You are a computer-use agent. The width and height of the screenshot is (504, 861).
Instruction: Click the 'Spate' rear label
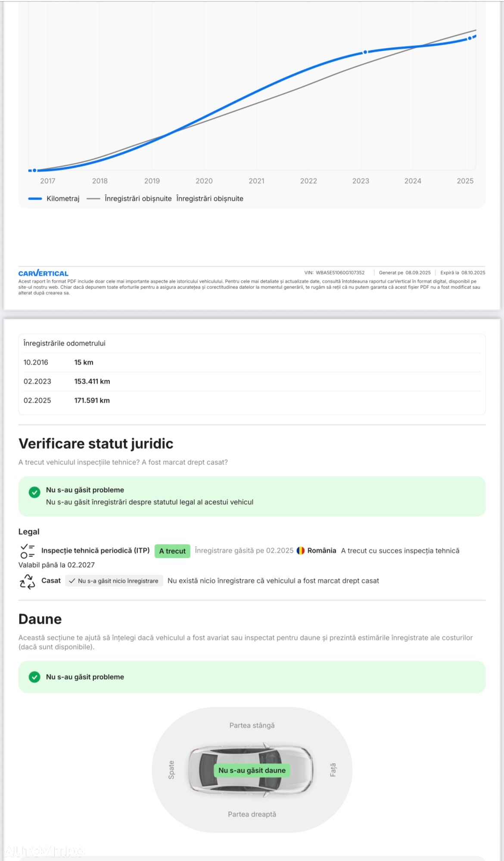171,769
